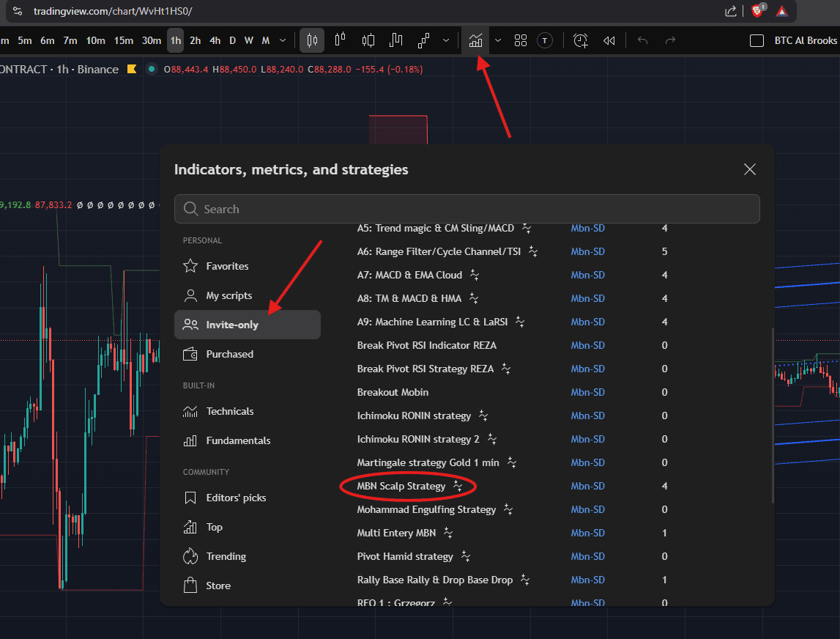Open the Indicators button in top toolbar
The height and width of the screenshot is (639, 840).
click(475, 40)
